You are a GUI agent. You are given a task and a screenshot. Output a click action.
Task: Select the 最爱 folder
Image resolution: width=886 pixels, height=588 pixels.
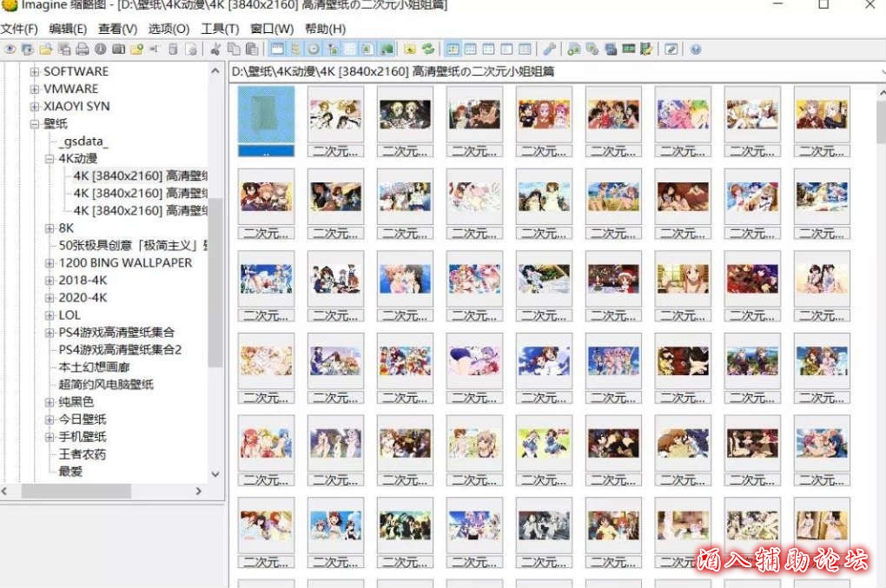click(70, 471)
